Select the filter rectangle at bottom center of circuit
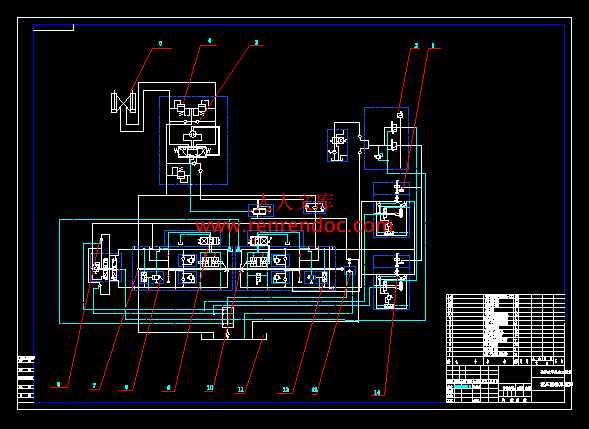589x429 pixels. pyautogui.click(x=228, y=317)
